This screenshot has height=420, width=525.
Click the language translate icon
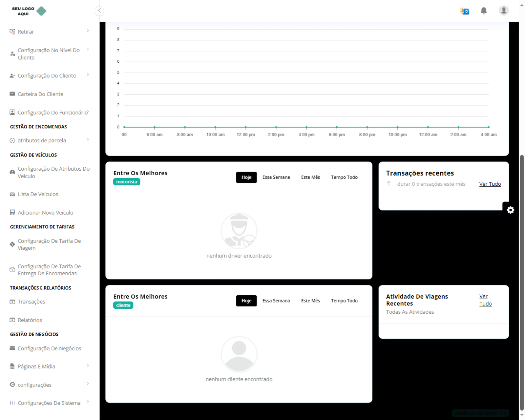click(465, 11)
